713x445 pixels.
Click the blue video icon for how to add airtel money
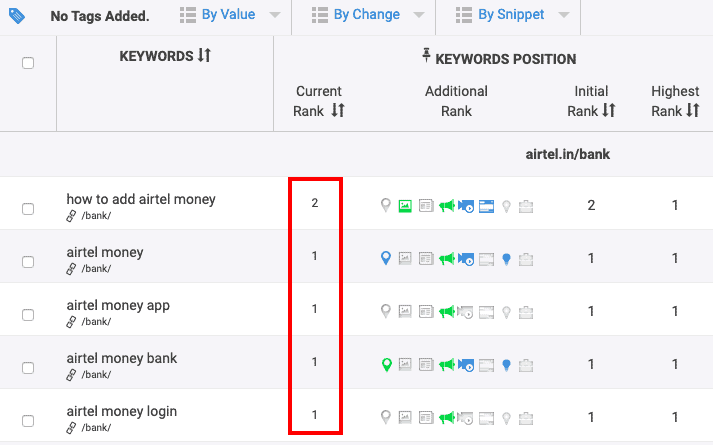click(x=466, y=206)
